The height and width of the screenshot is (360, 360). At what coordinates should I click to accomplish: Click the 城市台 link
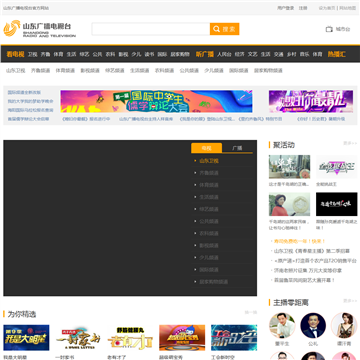click(343, 29)
